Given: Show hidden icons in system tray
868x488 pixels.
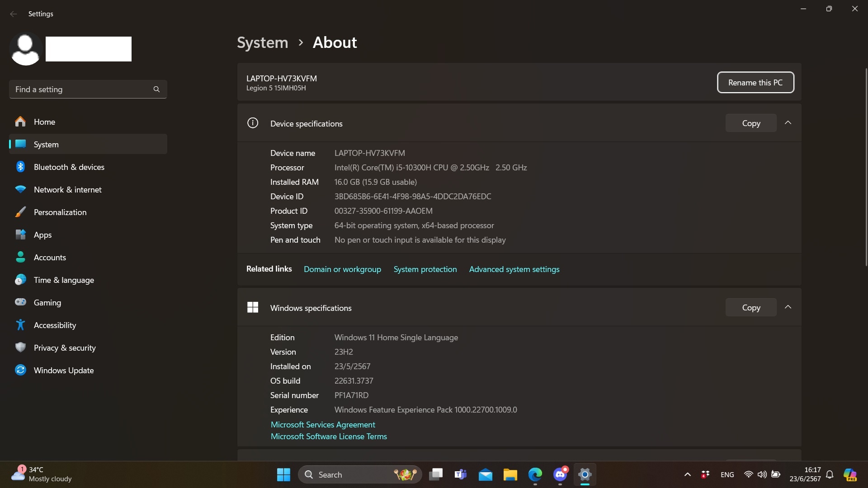Looking at the screenshot, I should coord(687,474).
